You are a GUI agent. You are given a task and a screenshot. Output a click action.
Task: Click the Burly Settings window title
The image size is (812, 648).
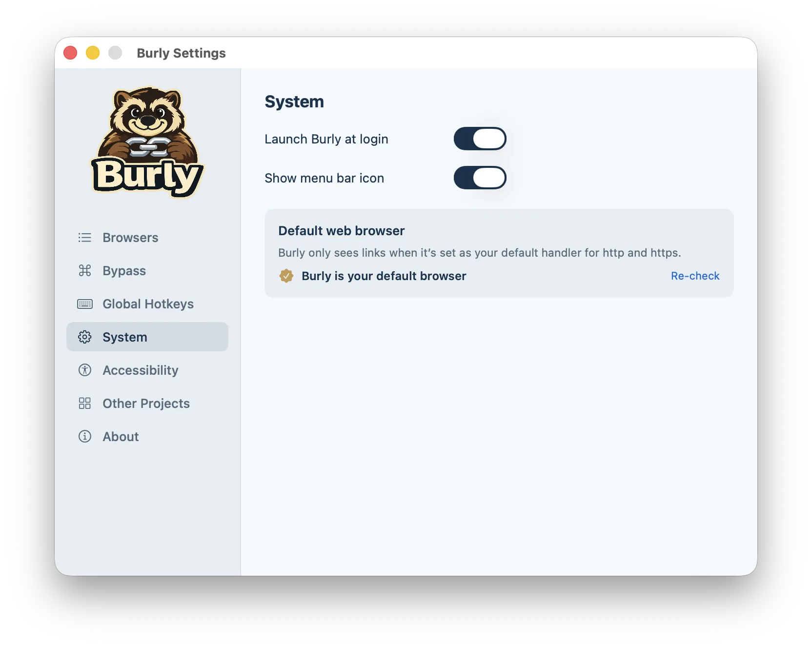point(182,53)
